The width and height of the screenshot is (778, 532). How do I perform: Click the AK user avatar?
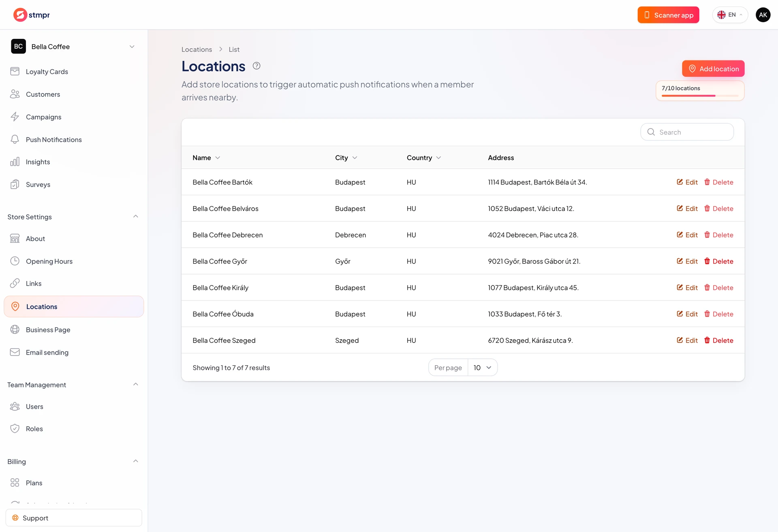point(763,15)
